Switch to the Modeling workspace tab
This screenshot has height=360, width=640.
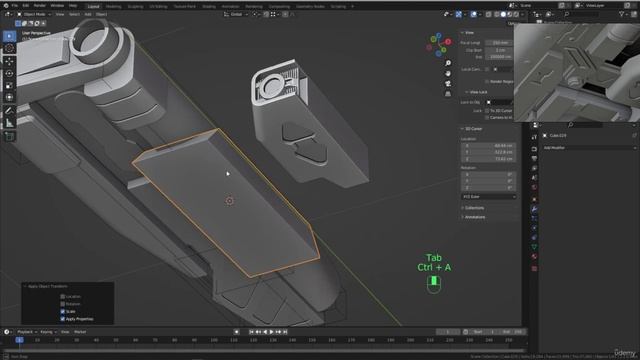tap(113, 7)
